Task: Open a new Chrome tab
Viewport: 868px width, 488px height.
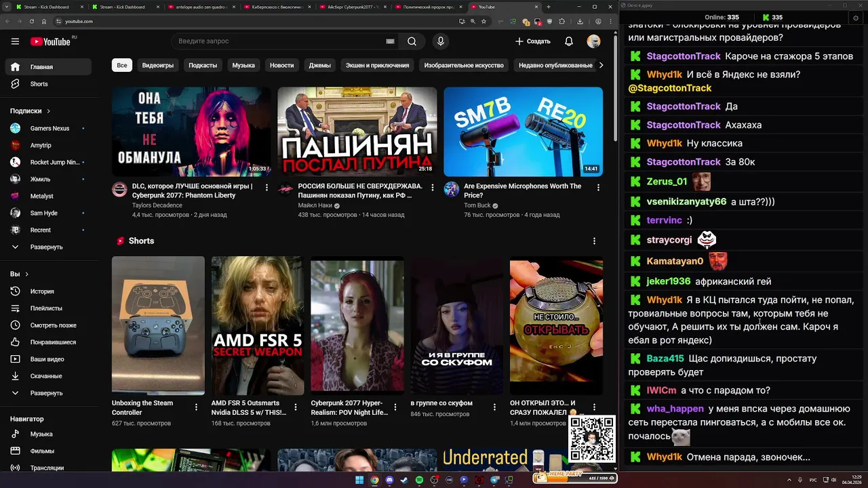Action: pos(549,7)
